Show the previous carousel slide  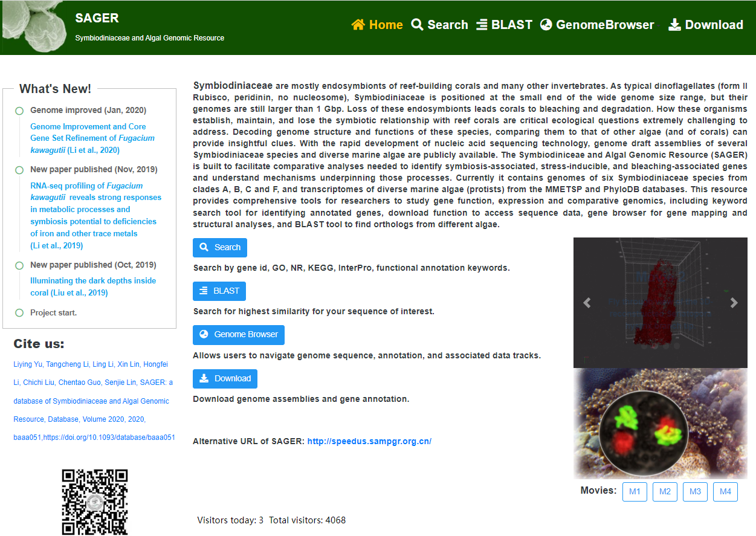(x=587, y=303)
